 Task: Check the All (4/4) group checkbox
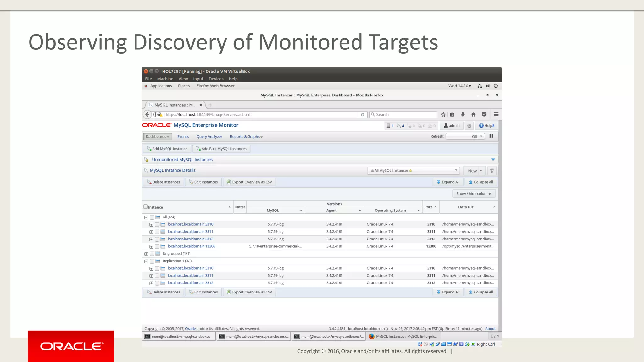152,217
